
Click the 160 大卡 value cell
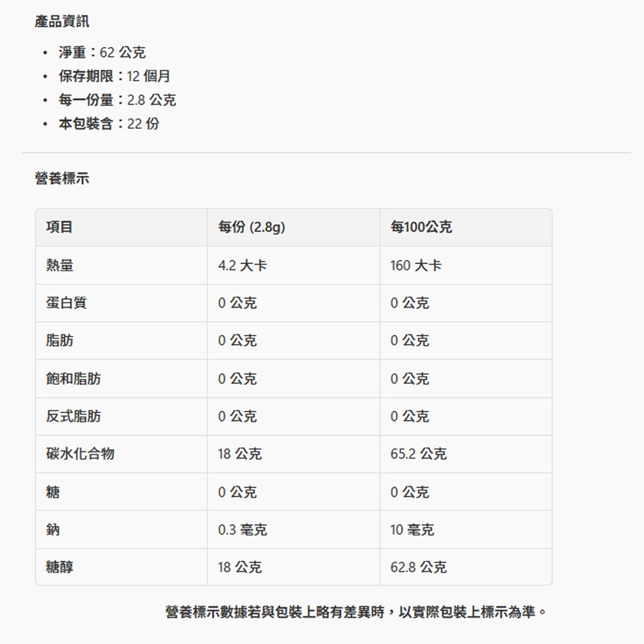pyautogui.click(x=415, y=265)
